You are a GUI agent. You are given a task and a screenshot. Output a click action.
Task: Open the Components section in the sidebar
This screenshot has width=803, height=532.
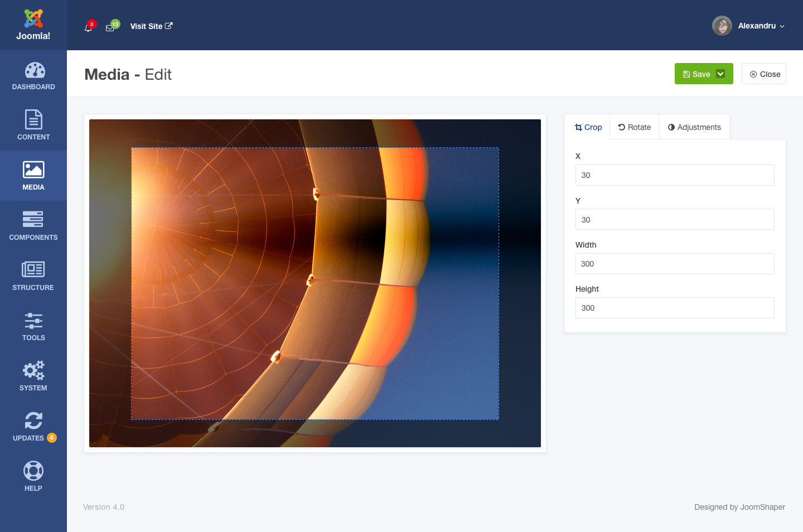click(x=33, y=225)
